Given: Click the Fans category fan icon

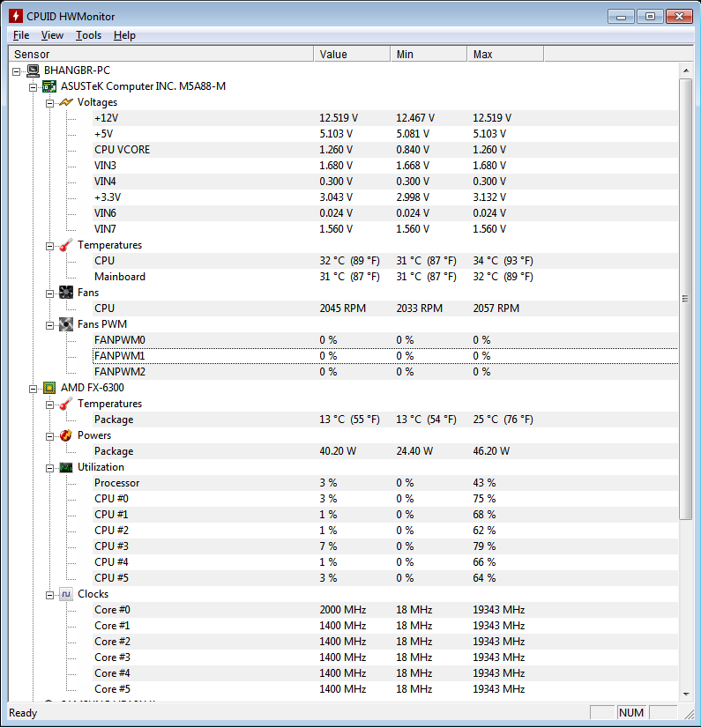Looking at the screenshot, I should click(66, 293).
